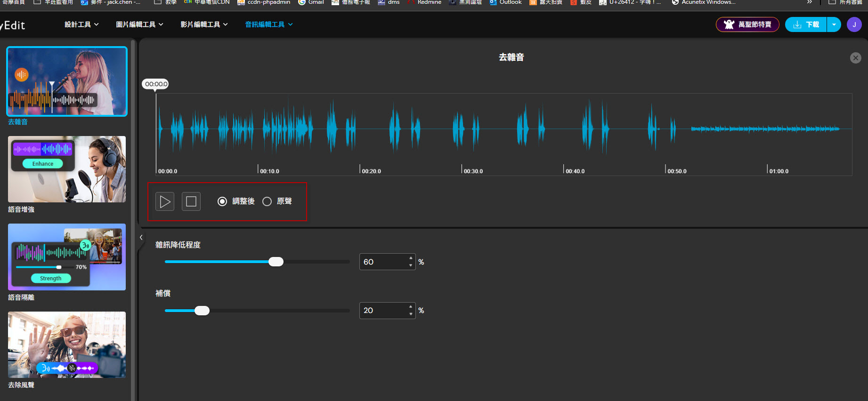
Task: Open the 音訊編輯工具 menu
Action: (x=268, y=24)
